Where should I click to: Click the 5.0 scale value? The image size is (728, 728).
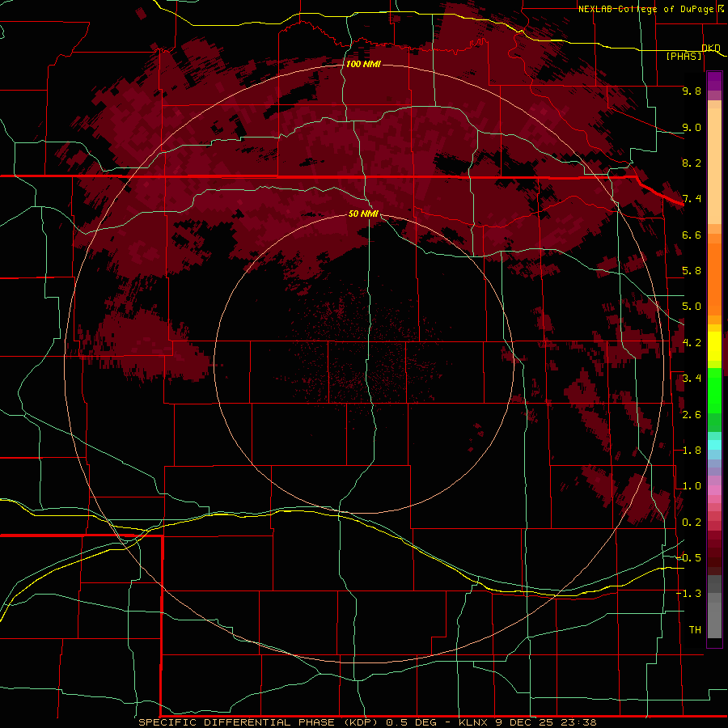(692, 307)
